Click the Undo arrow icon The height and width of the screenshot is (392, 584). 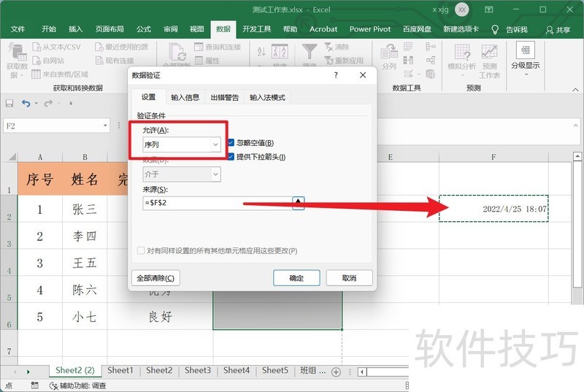tap(26, 103)
